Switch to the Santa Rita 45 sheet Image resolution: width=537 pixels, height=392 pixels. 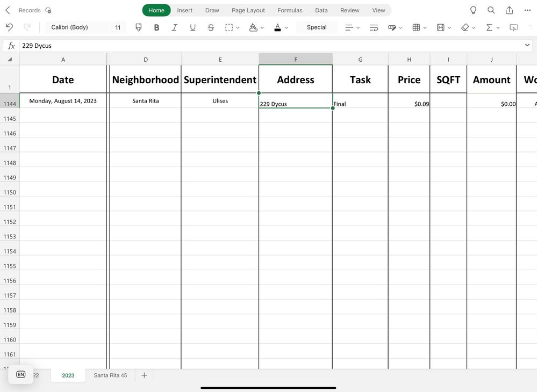click(110, 375)
